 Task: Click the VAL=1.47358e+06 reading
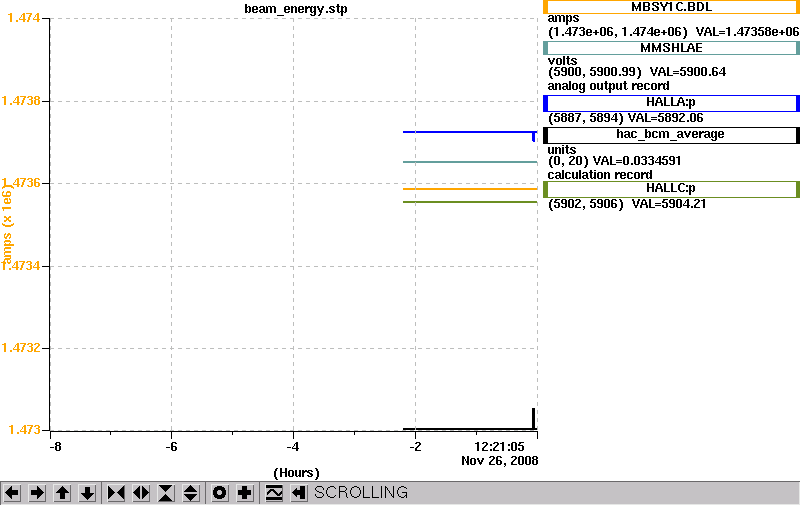point(747,32)
